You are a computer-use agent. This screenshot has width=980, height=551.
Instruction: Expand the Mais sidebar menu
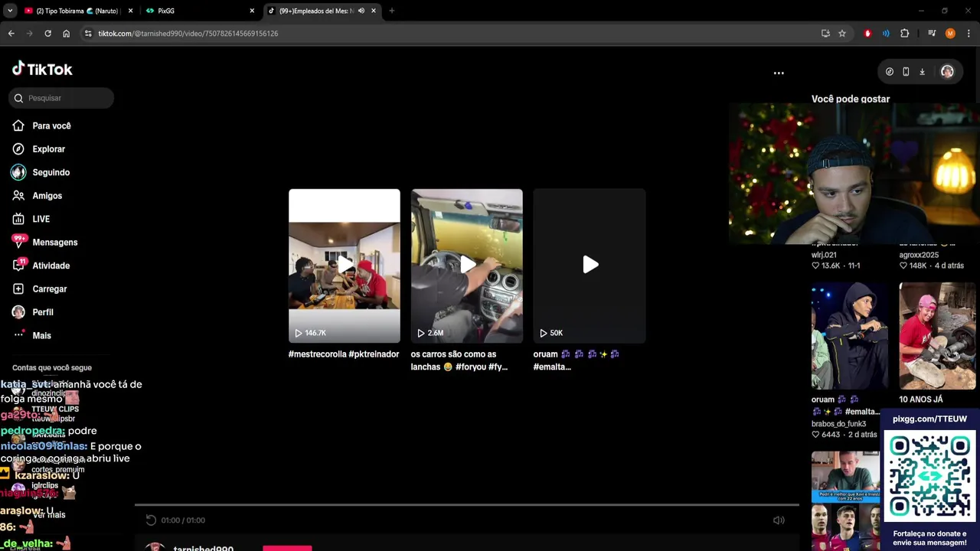[41, 335]
